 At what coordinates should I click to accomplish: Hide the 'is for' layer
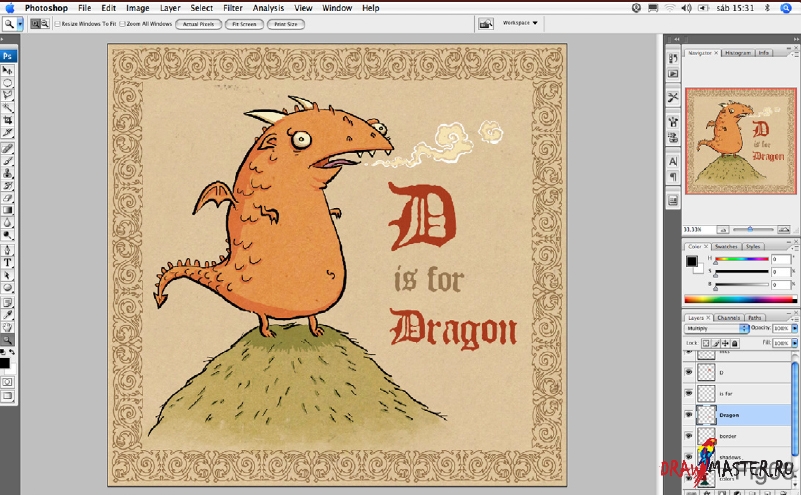[689, 393]
